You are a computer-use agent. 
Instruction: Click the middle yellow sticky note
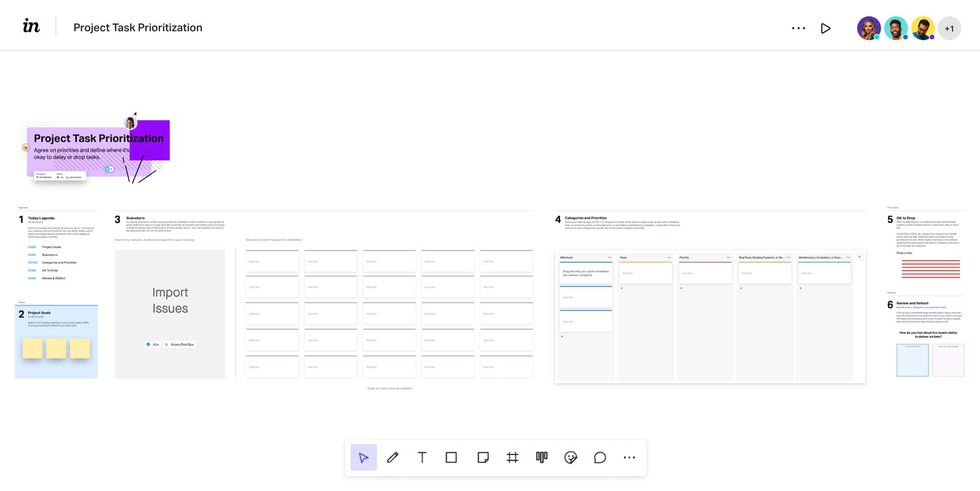[x=56, y=348]
